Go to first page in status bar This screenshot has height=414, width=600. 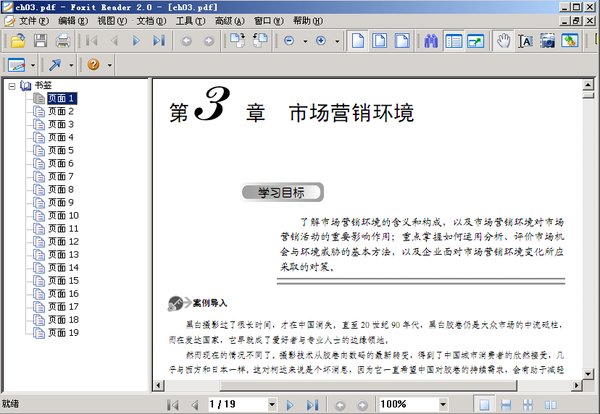point(173,404)
